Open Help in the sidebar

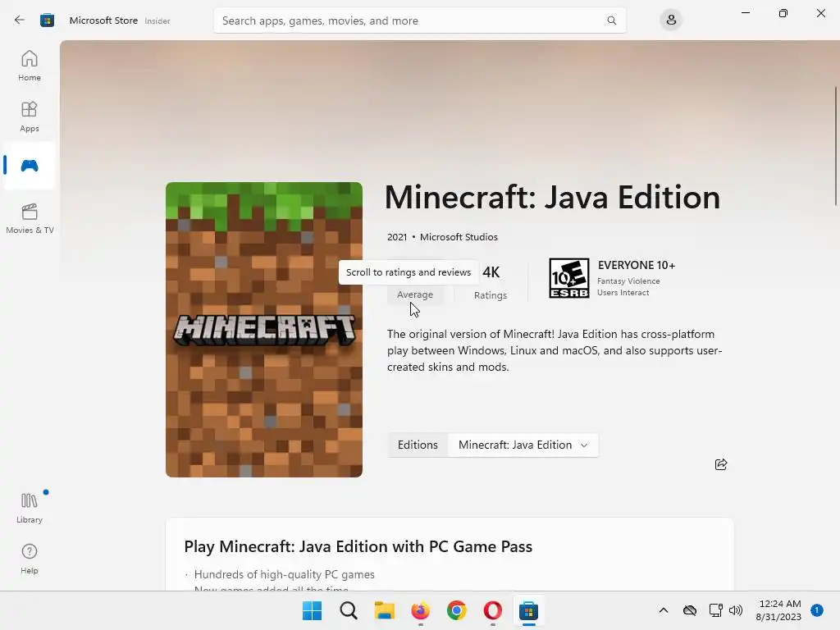pyautogui.click(x=30, y=559)
